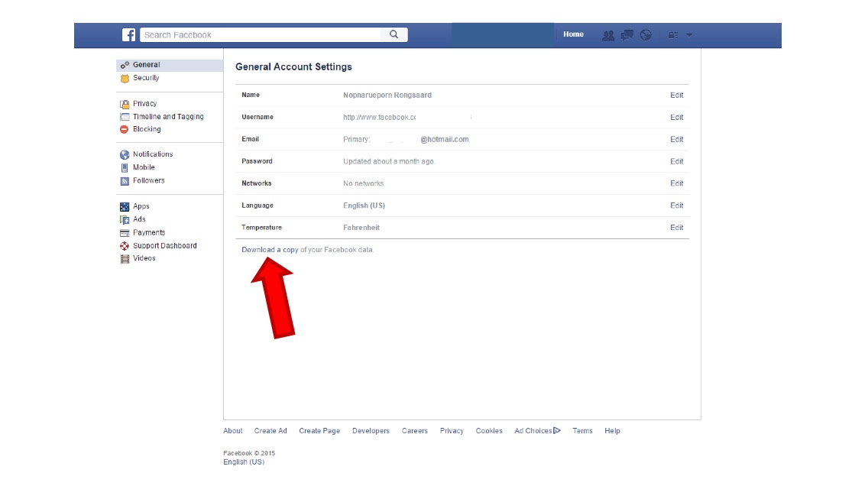Open Videos settings label in sidebar

(144, 258)
